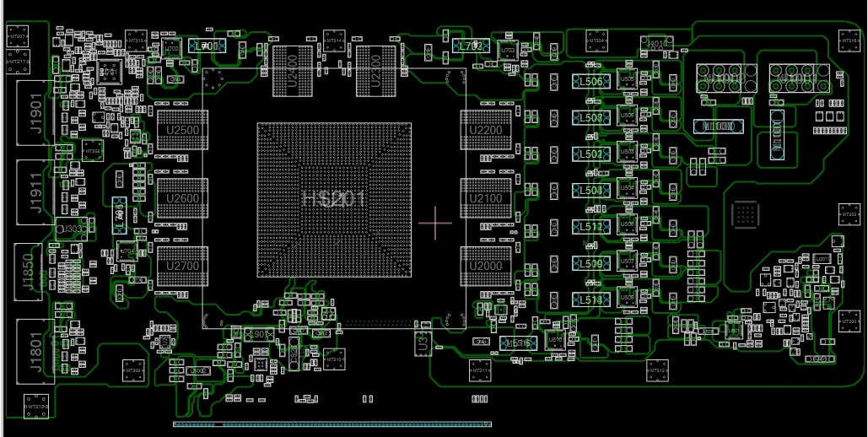Click inductor L901
Image resolution: width=868 pixels, height=437 pixels.
[x=260, y=335]
